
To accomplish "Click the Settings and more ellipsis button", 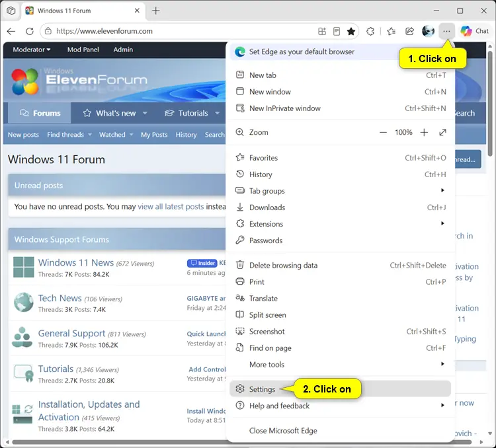I will pos(446,31).
